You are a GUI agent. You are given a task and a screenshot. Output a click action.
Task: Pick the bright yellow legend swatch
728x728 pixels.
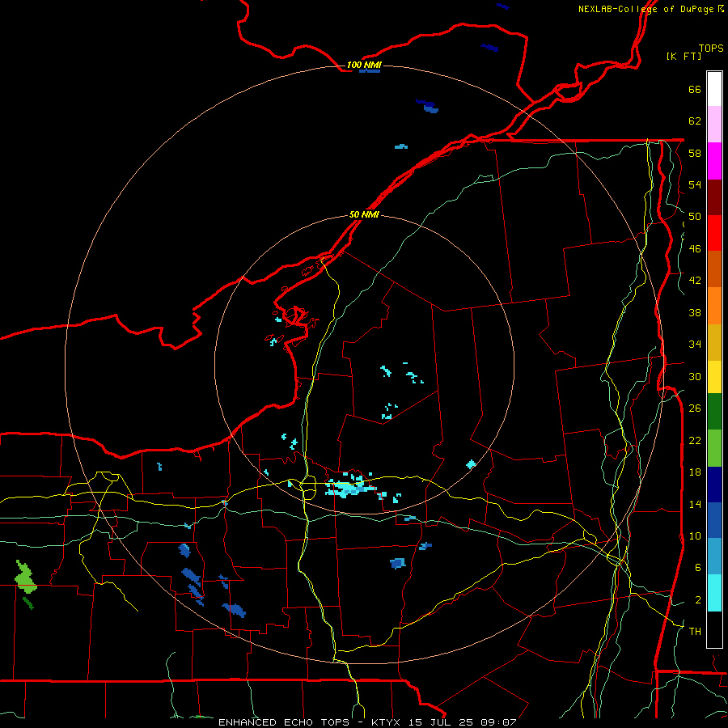[714, 377]
